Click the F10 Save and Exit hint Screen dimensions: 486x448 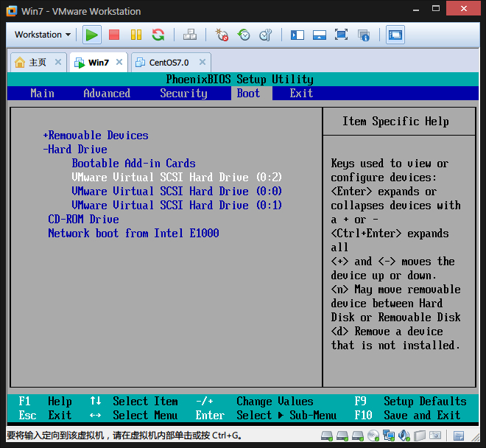click(407, 415)
